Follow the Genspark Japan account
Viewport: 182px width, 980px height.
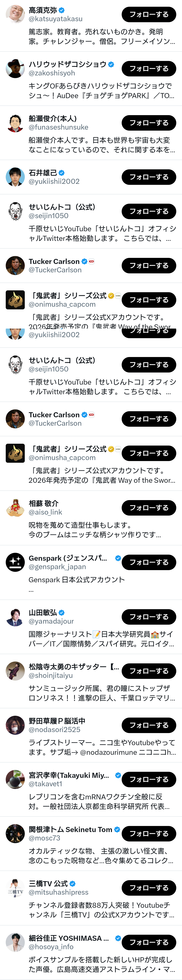149,562
